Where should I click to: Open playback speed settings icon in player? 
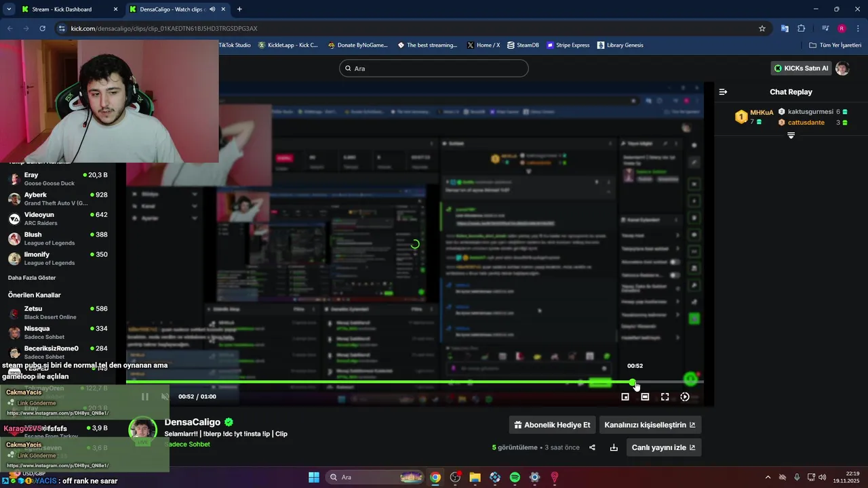[x=685, y=396]
